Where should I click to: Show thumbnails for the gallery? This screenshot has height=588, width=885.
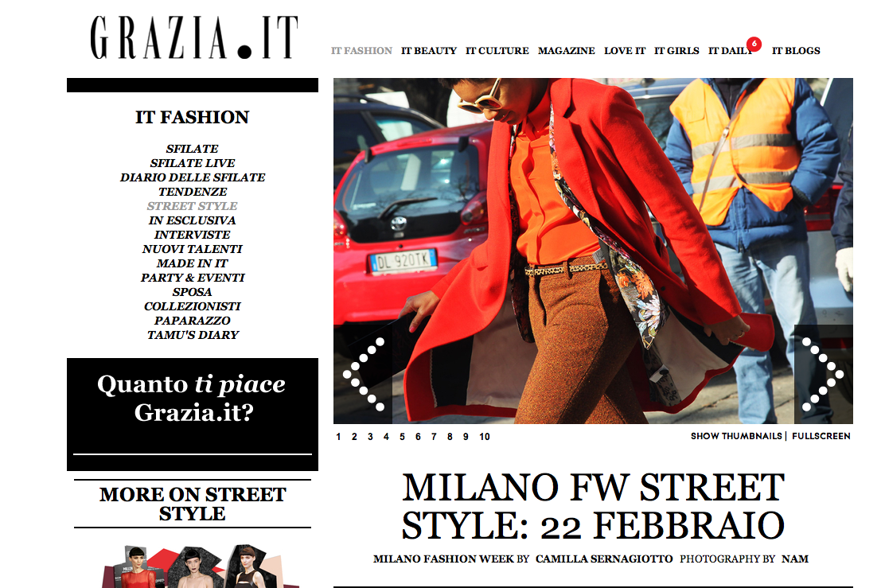[736, 436]
